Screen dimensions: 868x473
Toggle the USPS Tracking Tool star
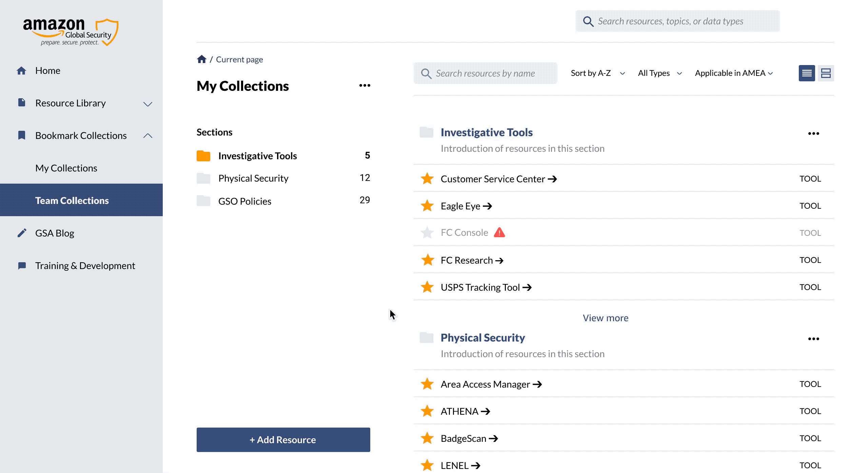(x=427, y=287)
